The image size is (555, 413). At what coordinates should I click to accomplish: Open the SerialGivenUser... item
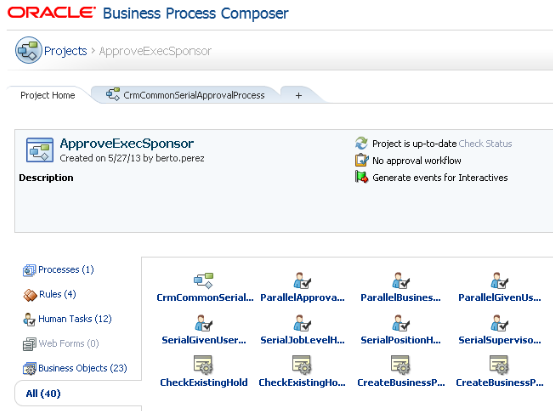point(204,340)
